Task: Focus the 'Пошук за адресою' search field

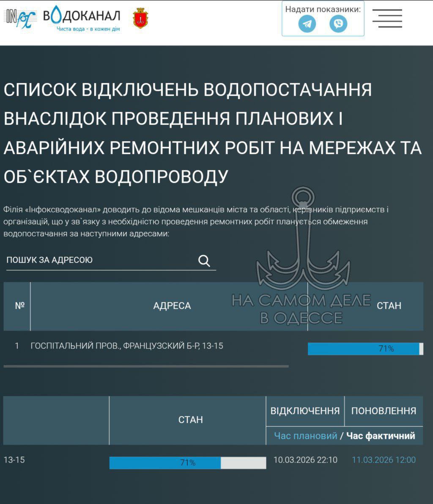Action: point(99,260)
